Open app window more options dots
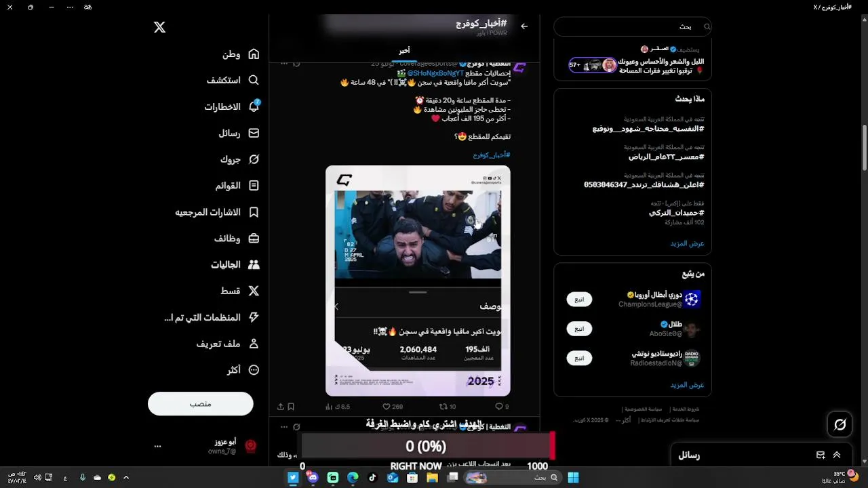The height and width of the screenshot is (488, 868). tap(71, 7)
